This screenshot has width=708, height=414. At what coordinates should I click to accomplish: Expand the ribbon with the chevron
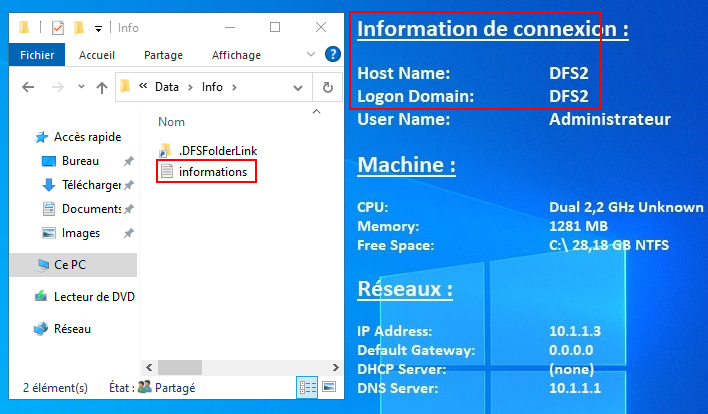(x=311, y=55)
